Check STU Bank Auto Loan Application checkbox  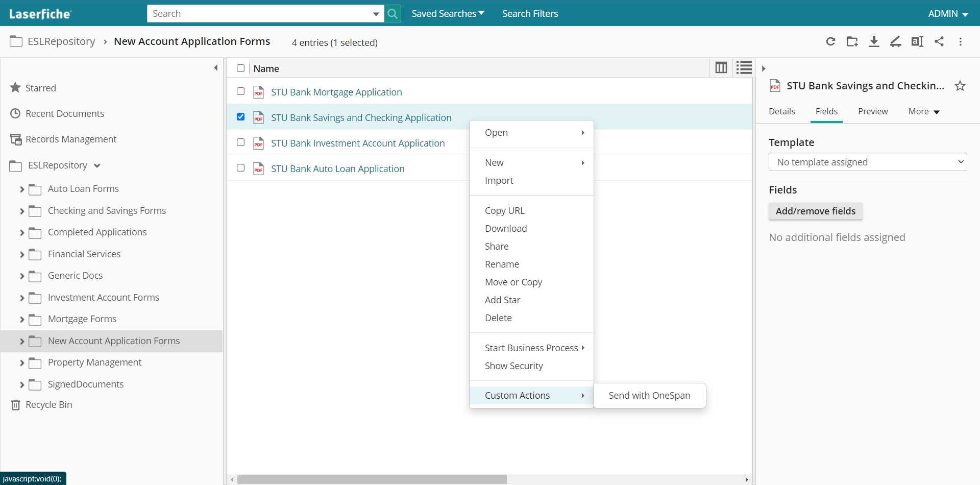(241, 168)
